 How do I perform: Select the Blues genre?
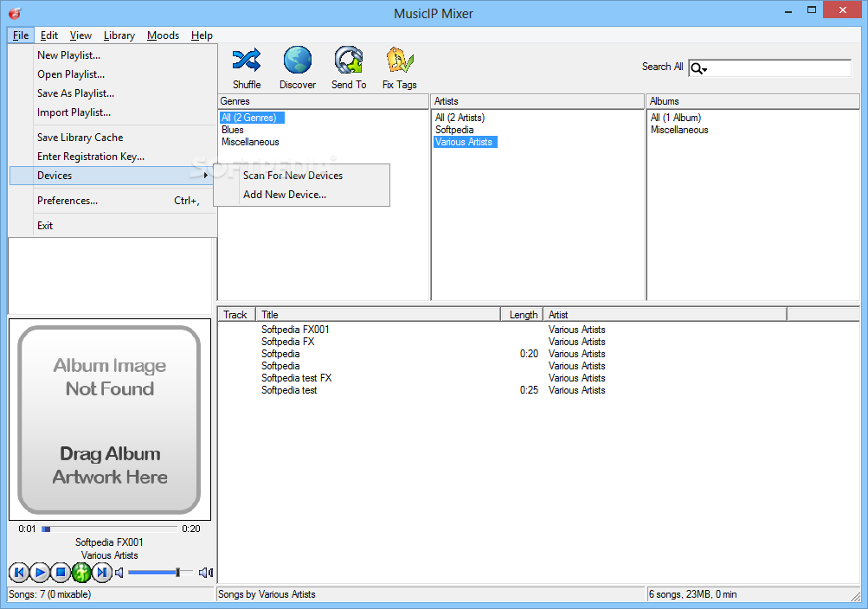tap(233, 130)
